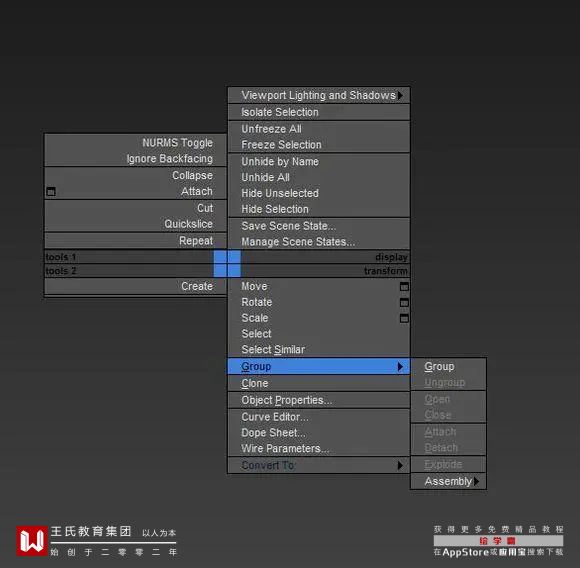Expand the Assembly submenu
The width and height of the screenshot is (580, 568).
(449, 481)
